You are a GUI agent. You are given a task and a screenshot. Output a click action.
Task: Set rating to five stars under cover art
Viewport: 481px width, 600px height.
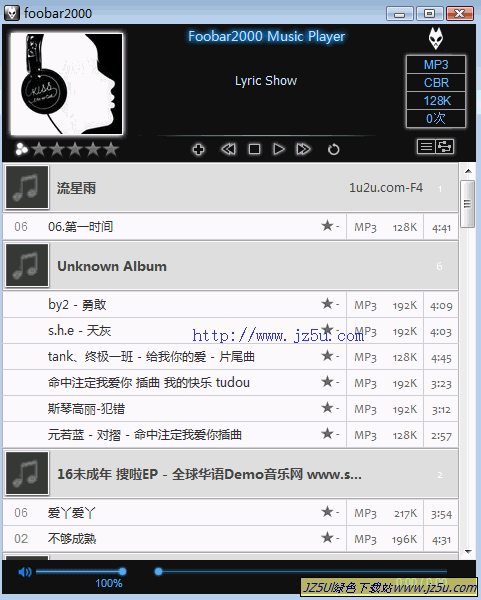point(111,149)
